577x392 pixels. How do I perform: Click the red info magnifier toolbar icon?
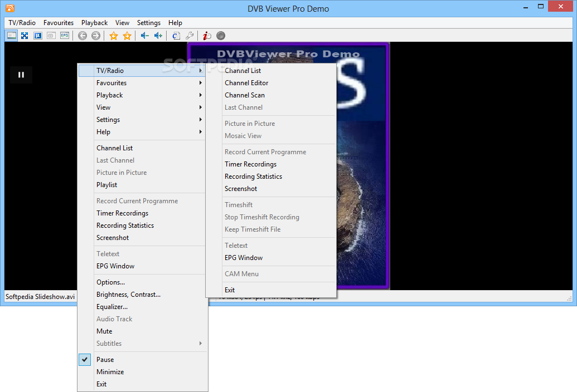[207, 36]
